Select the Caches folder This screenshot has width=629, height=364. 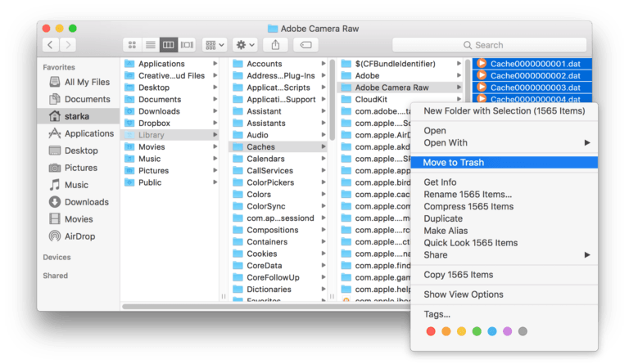click(x=278, y=147)
